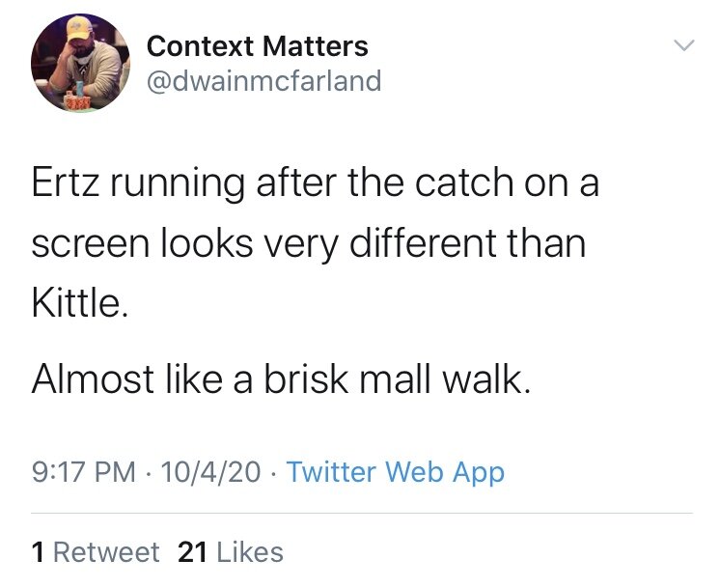Click the 10/4/20 date
The width and height of the screenshot is (720, 588).
coord(212,472)
